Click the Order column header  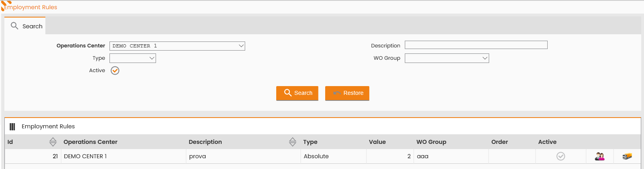500,142
